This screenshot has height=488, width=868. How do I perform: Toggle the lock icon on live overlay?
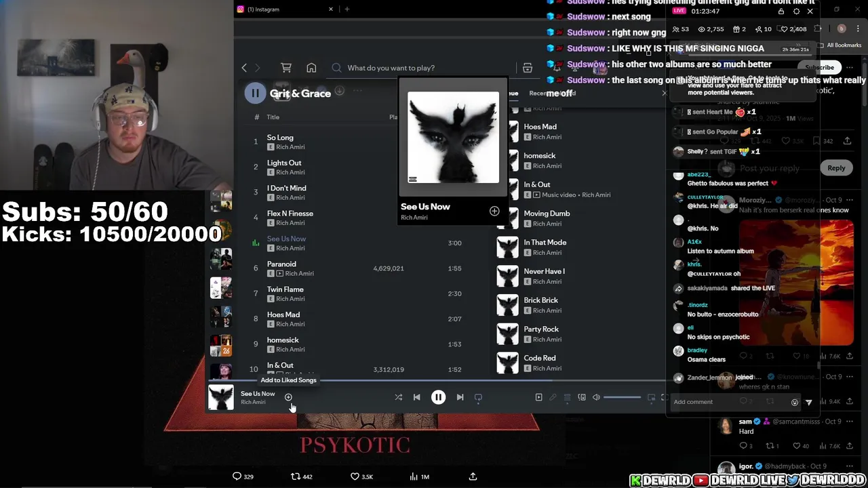pos(781,12)
